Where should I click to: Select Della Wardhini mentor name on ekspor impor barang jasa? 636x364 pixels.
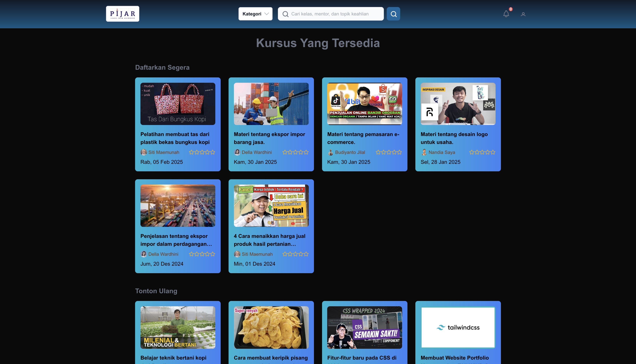click(257, 152)
